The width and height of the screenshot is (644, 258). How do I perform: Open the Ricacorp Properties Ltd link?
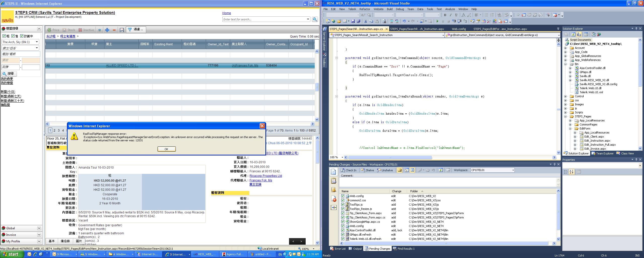[x=266, y=176]
